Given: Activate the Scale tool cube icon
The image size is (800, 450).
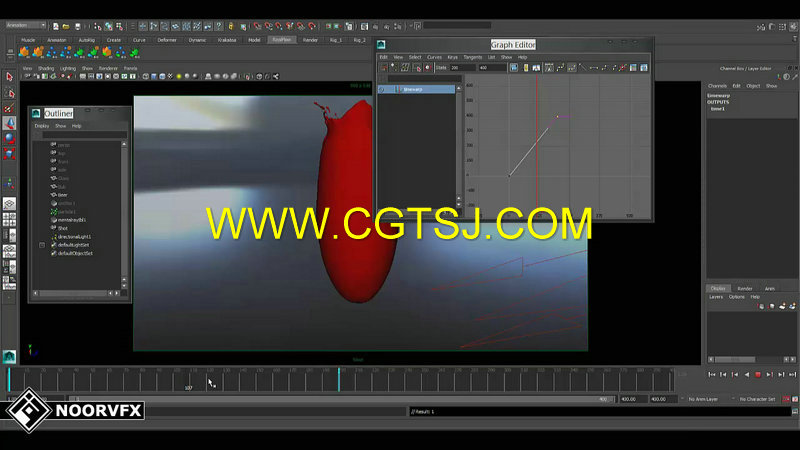Looking at the screenshot, I should [9, 154].
